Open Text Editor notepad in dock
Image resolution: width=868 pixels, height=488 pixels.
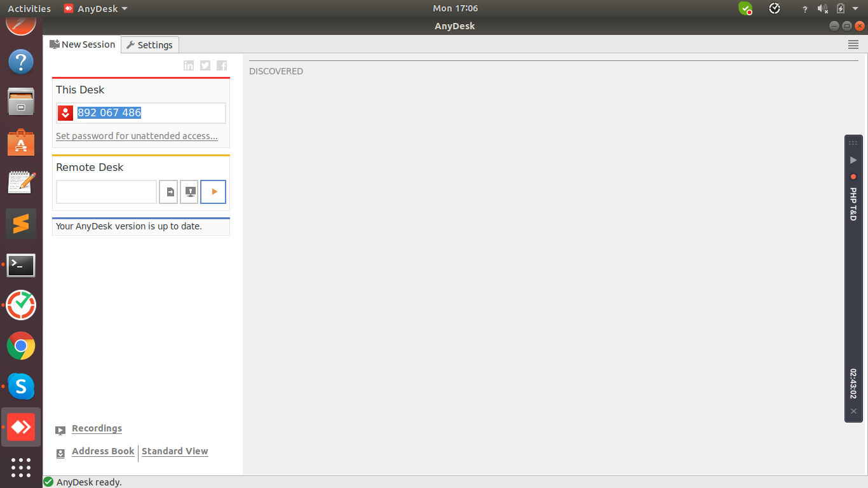click(21, 183)
